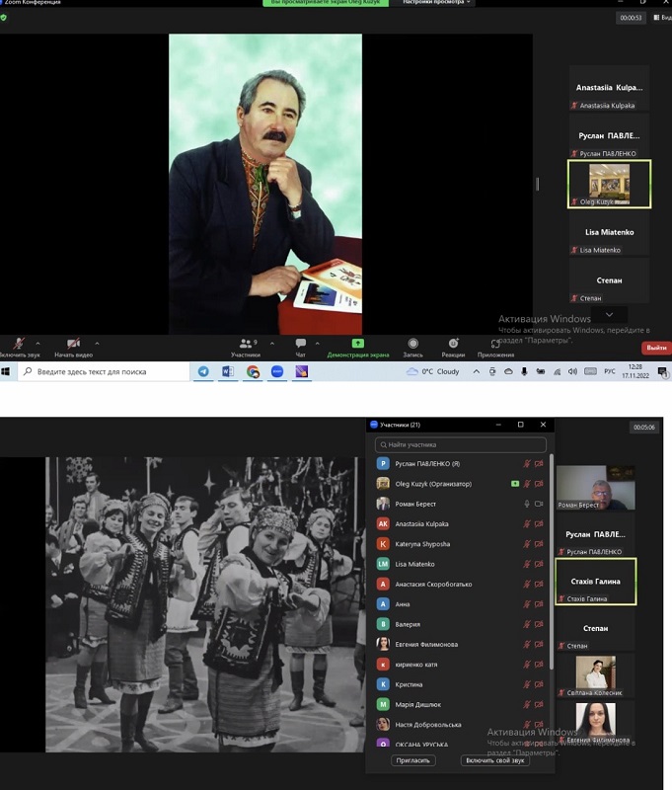The height and width of the screenshot is (790, 672).
Task: Click the 0°C Cloudy weather widget
Action: (433, 371)
